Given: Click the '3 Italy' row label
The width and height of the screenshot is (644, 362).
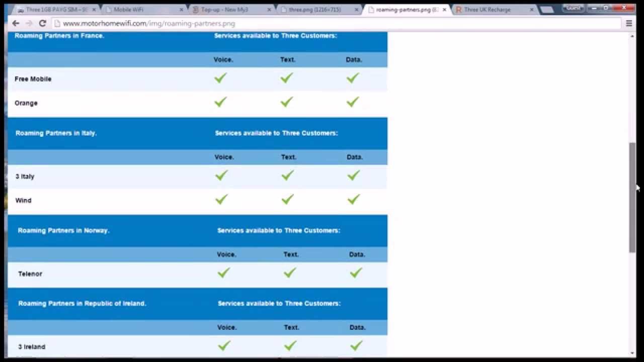Looking at the screenshot, I should pyautogui.click(x=25, y=176).
